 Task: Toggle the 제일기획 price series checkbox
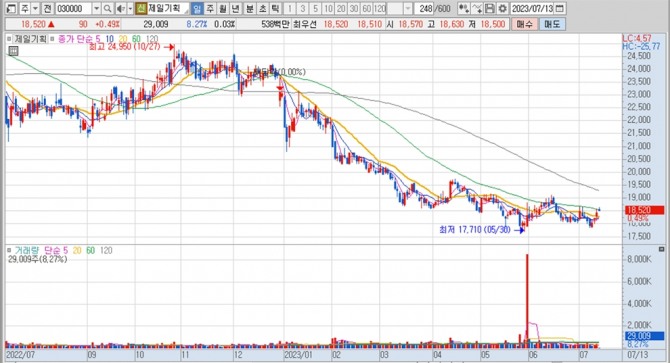(x=9, y=39)
